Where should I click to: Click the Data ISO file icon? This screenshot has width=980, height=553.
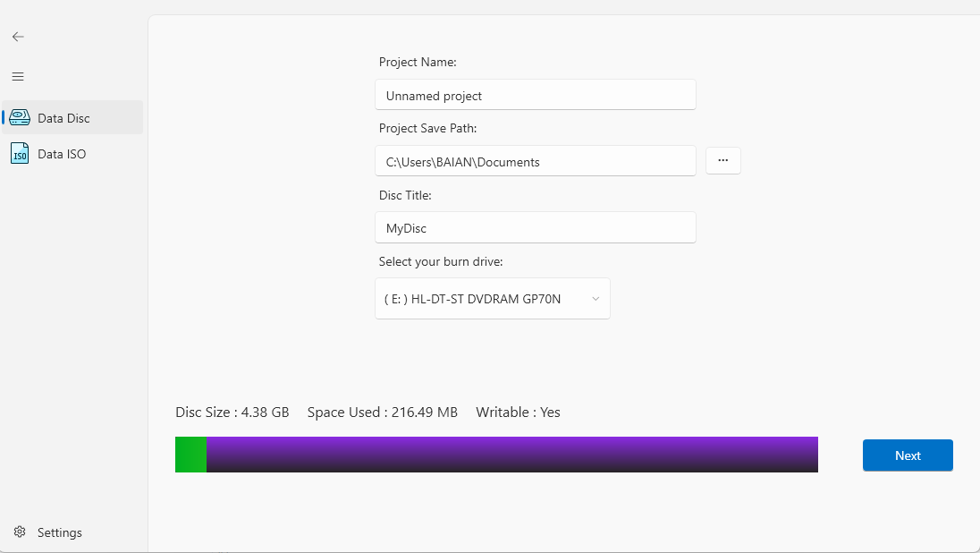coord(20,154)
